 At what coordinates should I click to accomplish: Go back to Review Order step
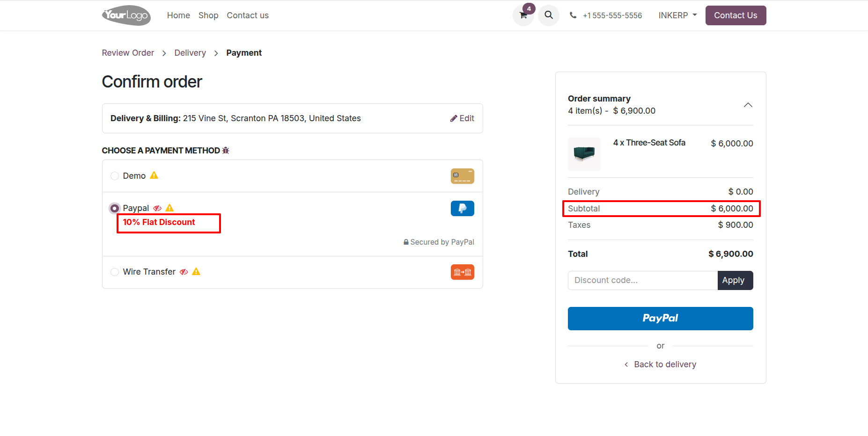tap(128, 53)
